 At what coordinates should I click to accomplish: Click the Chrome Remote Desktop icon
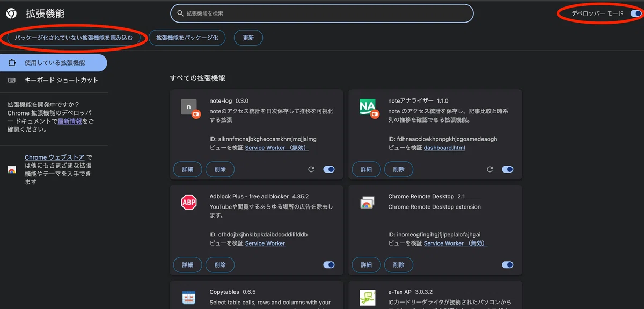[367, 203]
